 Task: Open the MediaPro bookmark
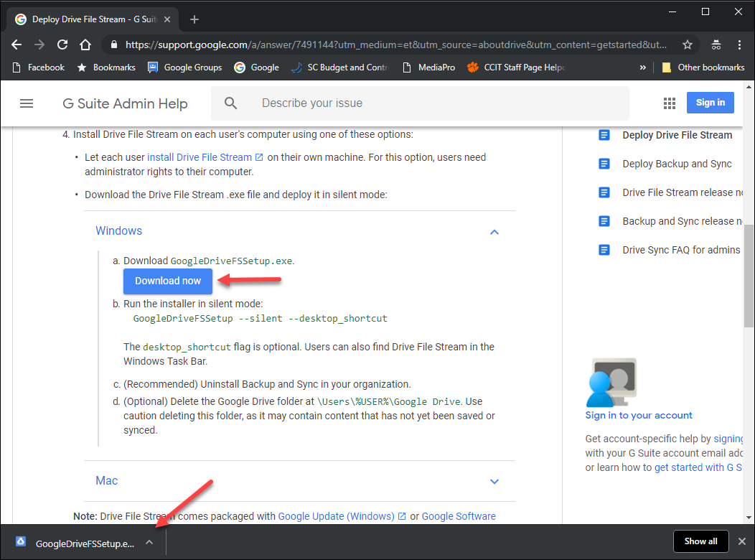[428, 67]
